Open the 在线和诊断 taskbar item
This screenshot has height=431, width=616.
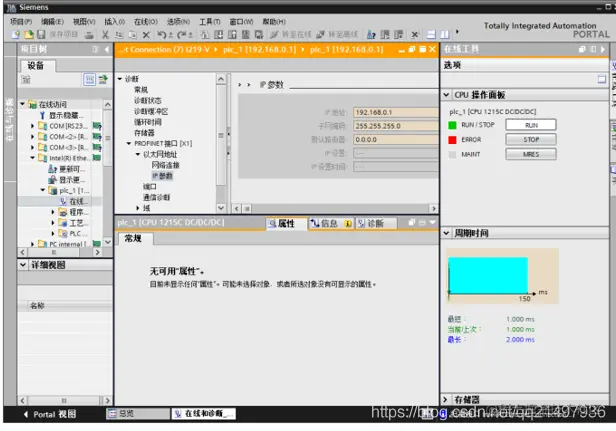click(x=204, y=414)
